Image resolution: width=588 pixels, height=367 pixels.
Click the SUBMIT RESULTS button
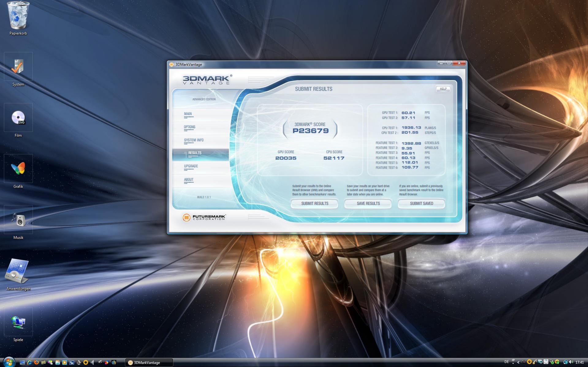(314, 204)
